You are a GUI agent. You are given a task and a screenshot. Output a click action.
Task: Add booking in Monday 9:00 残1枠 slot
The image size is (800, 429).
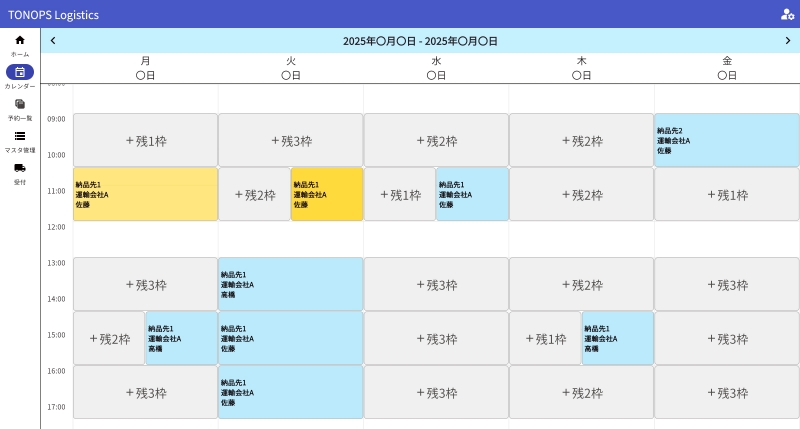[145, 140]
